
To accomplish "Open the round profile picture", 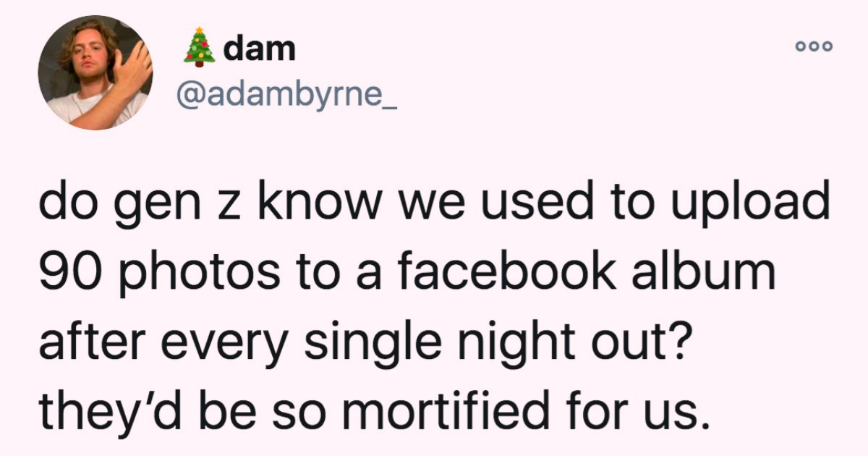I will 95,73.
